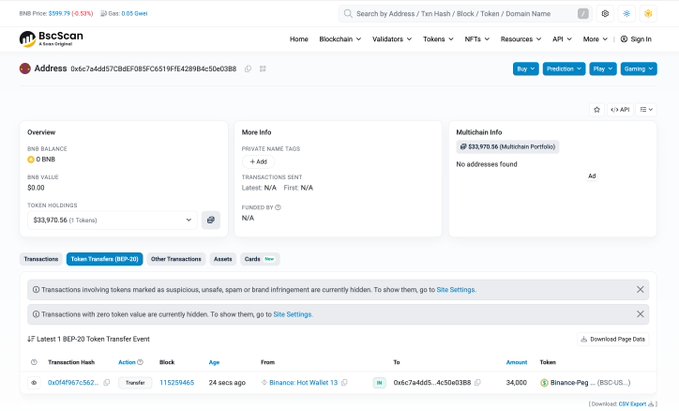The image size is (679, 411).
Task: Open the Multichain Portfolio badge
Action: (x=508, y=147)
